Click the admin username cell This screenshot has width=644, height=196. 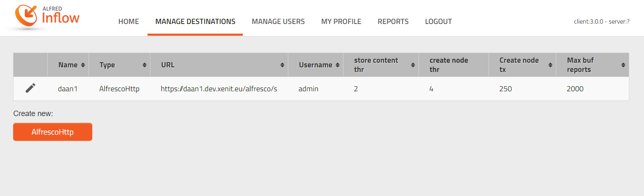308,89
